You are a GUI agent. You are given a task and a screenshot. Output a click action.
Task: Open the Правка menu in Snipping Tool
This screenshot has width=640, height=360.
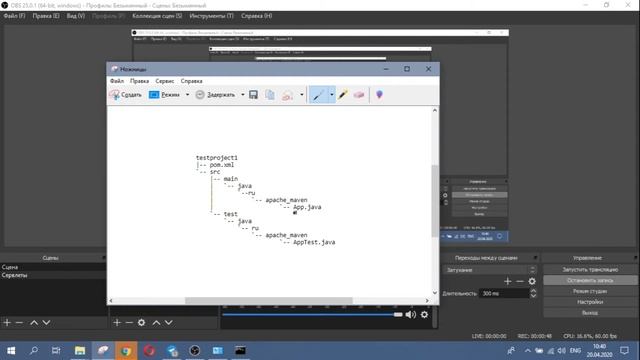point(139,81)
